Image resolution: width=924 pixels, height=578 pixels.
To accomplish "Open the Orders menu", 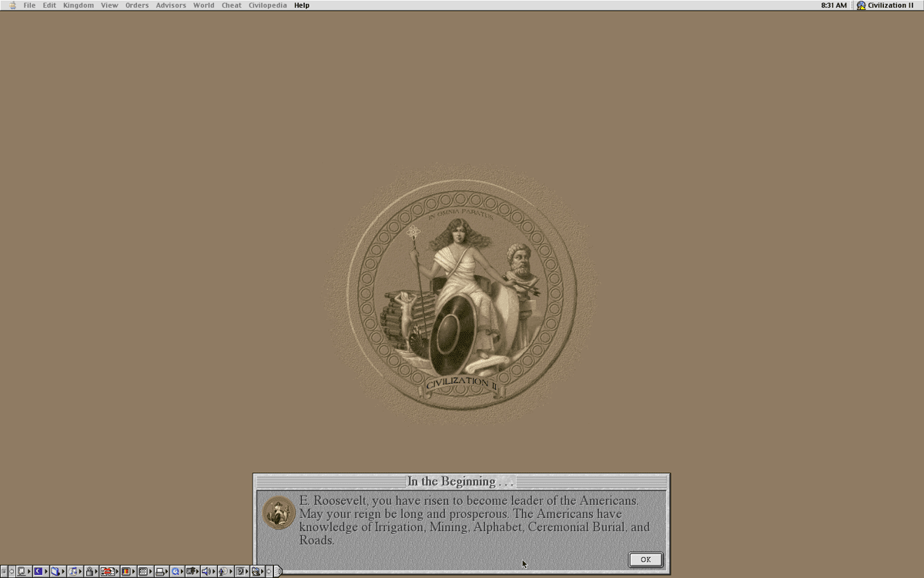I will pyautogui.click(x=137, y=5).
